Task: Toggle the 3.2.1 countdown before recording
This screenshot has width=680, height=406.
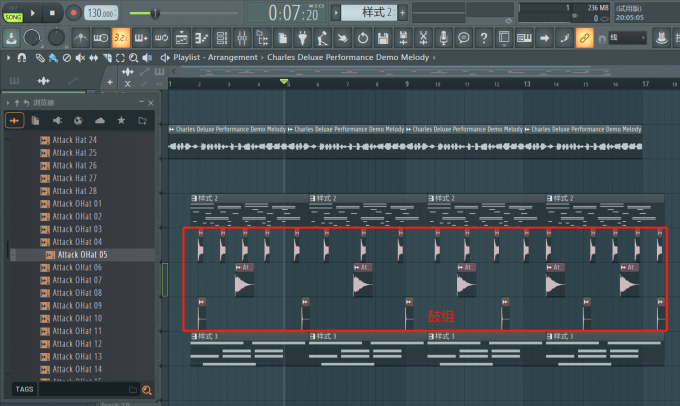Action: [x=121, y=38]
